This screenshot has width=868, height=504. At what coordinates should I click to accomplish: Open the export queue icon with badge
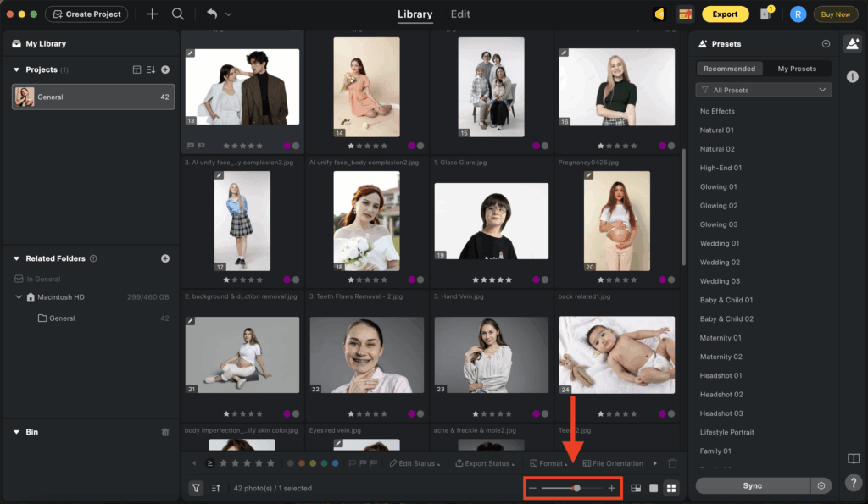pos(766,14)
